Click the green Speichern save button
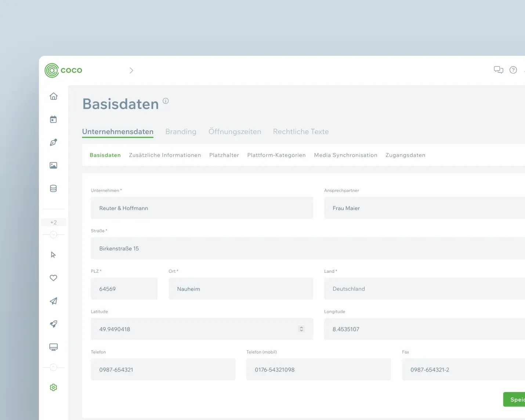Image resolution: width=525 pixels, height=420 pixels. click(514, 399)
